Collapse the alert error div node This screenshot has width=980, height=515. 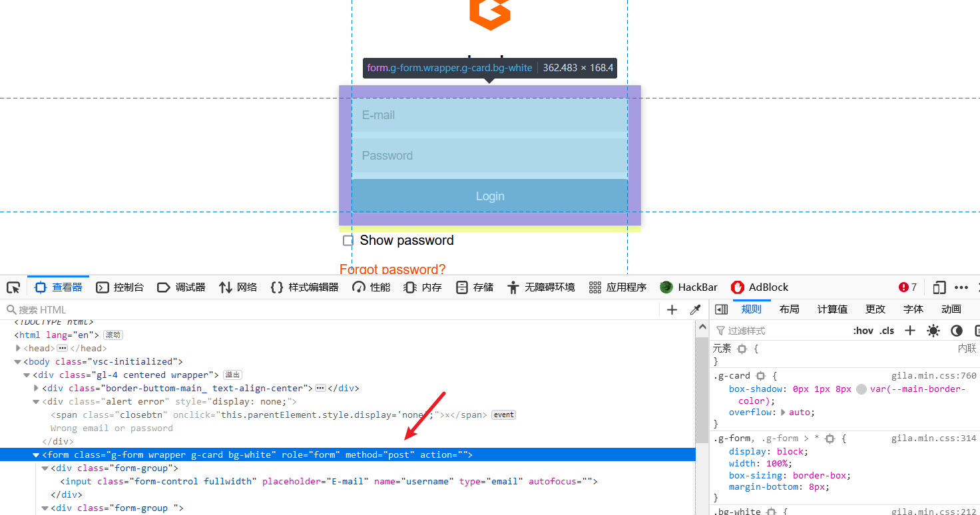pyautogui.click(x=37, y=402)
